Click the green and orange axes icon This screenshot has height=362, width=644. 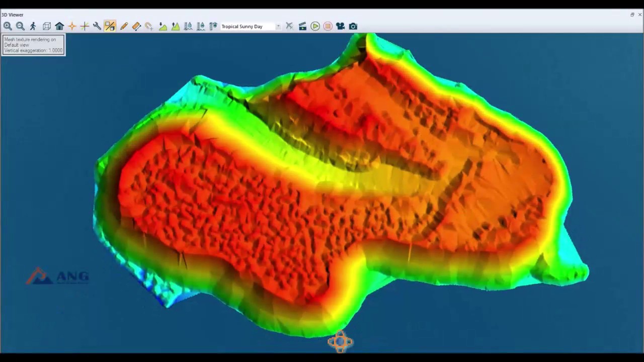[x=85, y=26]
